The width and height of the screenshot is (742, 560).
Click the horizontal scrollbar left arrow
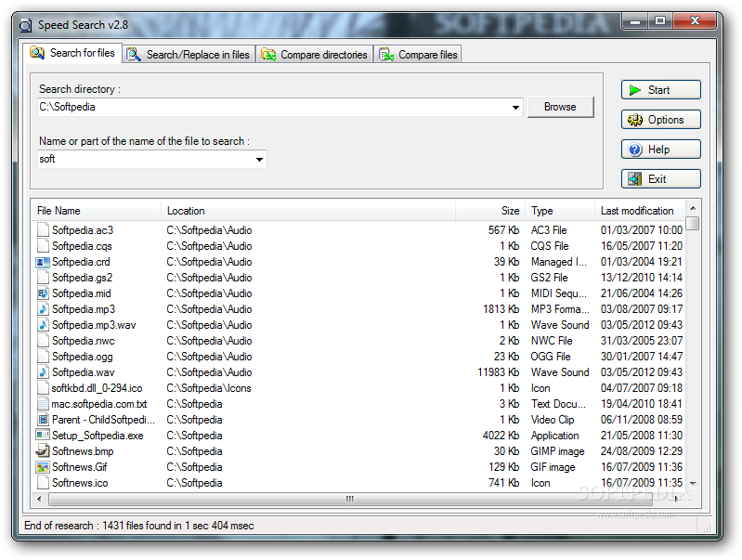point(39,499)
